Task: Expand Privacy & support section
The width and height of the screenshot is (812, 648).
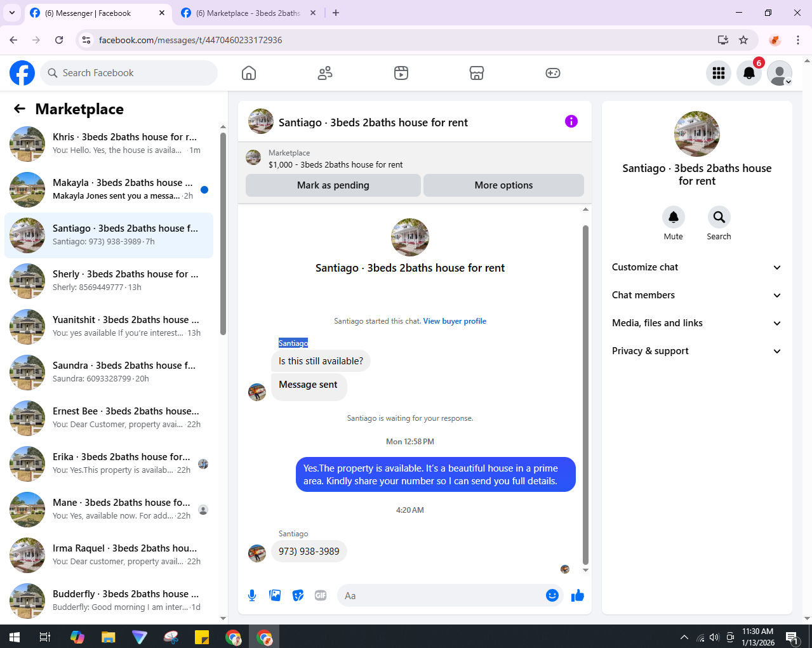Action: tap(697, 351)
